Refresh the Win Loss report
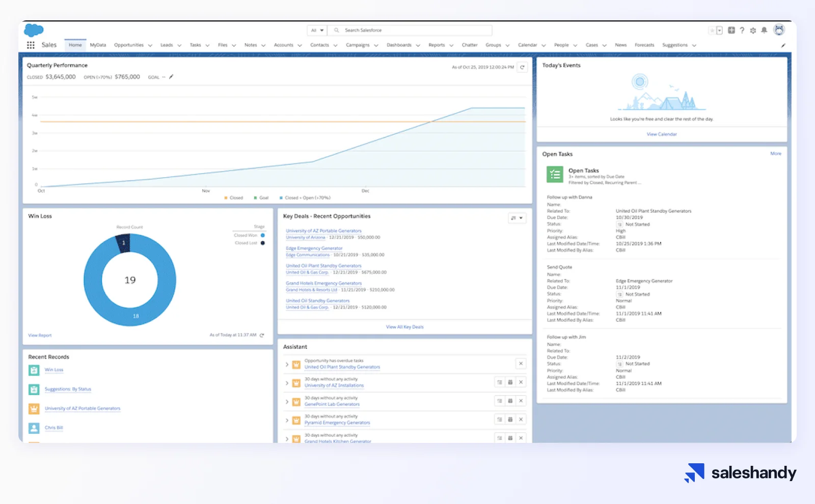This screenshot has width=815, height=504. 262,335
